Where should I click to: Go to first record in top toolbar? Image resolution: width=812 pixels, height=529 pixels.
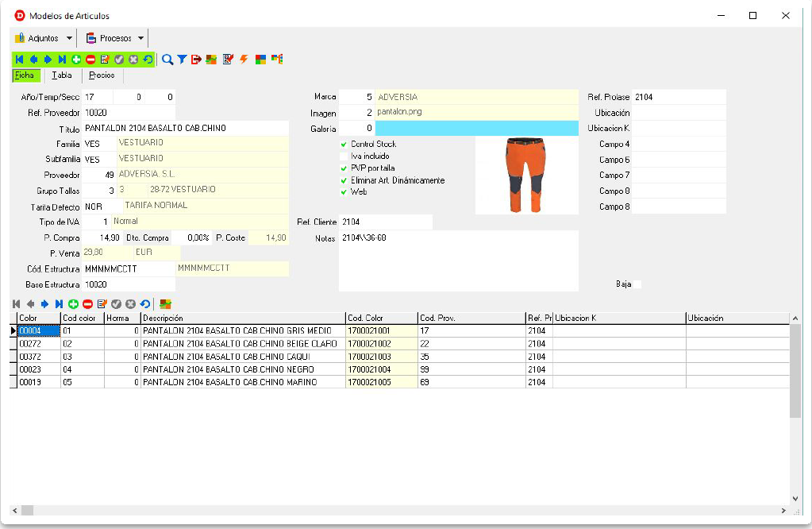[19, 60]
